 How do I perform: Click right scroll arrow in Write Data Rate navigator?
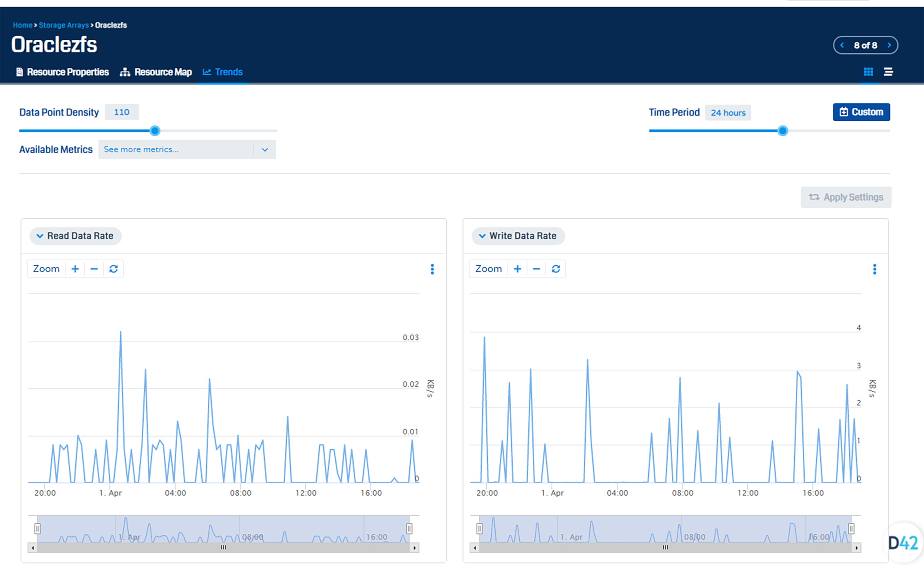[x=856, y=548]
